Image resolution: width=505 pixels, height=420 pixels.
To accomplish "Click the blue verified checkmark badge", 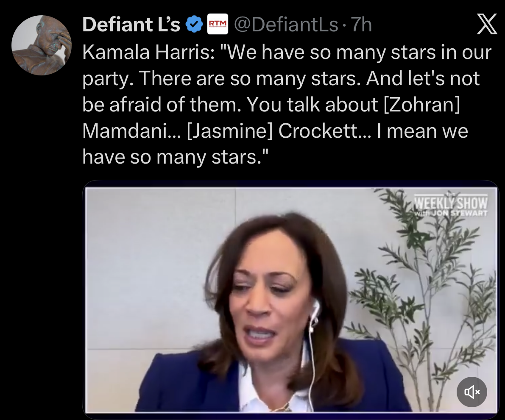I will pos(194,25).
